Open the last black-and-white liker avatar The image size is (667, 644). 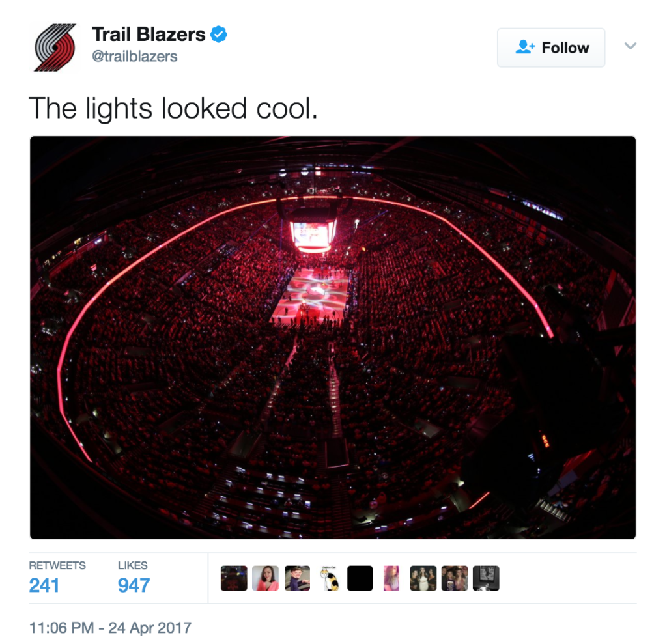tap(486, 578)
